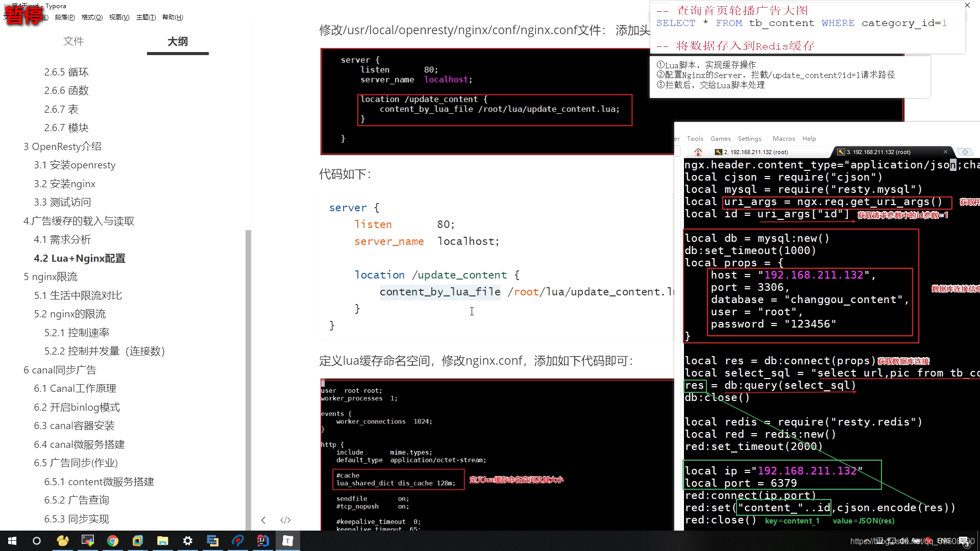Go to section 6.2 开启binlog模式
980x551 pixels.
(77, 407)
